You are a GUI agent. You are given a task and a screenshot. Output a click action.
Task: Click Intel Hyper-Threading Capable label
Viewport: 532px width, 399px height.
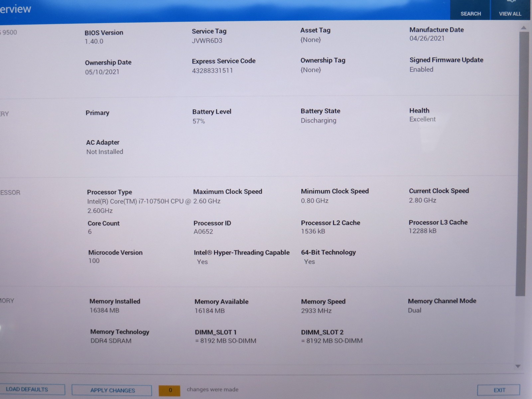pos(242,252)
